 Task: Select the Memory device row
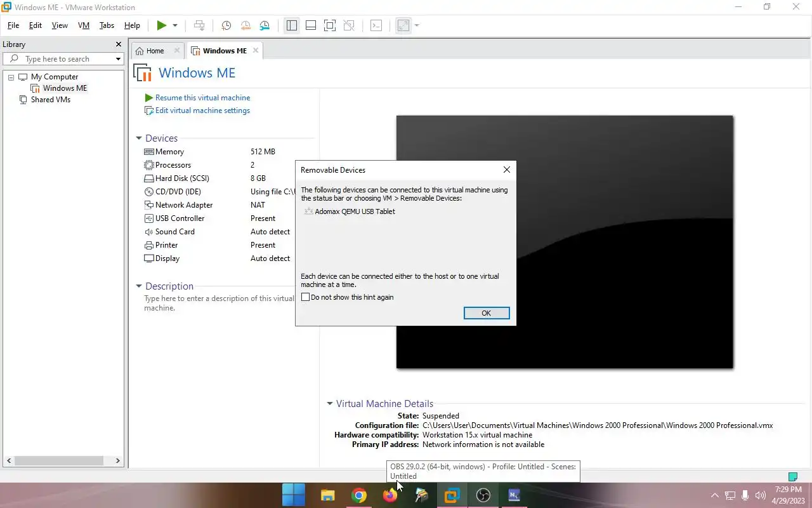219,152
